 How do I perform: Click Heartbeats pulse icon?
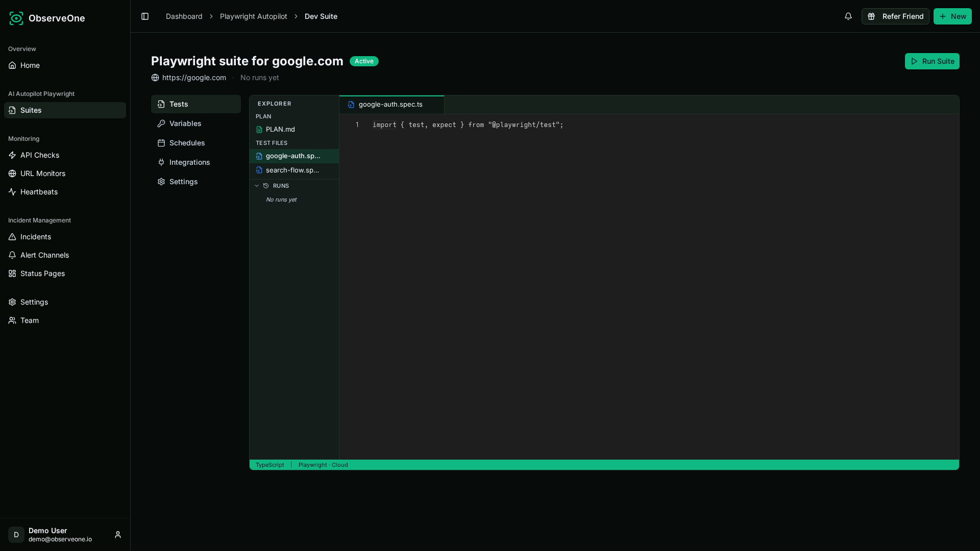12,192
